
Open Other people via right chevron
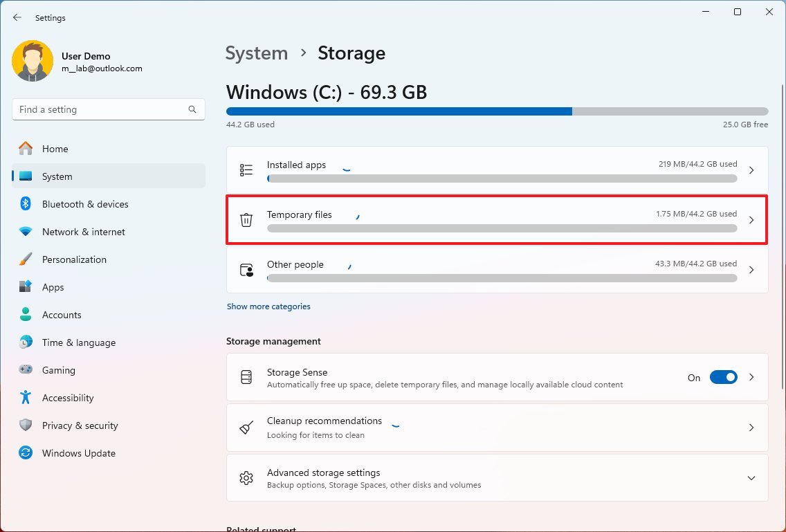click(x=751, y=270)
